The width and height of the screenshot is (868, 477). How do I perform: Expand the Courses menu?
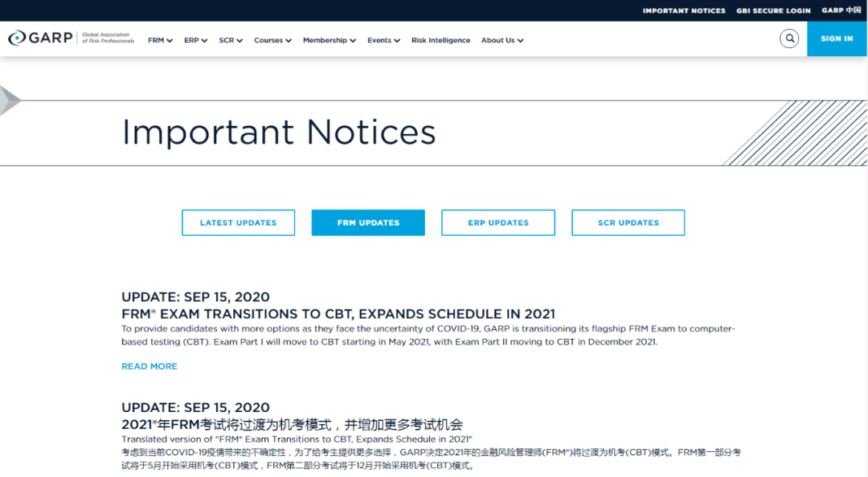tap(272, 40)
